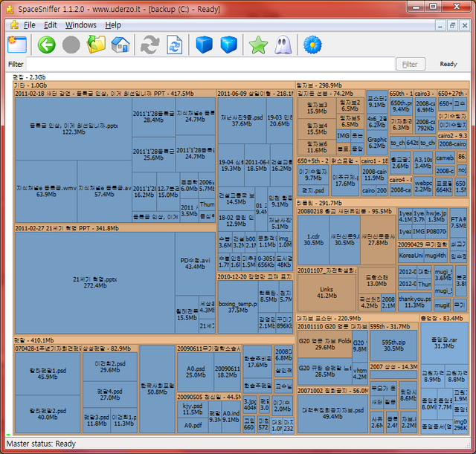
Task: Click the Home house icon
Action: [x=120, y=45]
